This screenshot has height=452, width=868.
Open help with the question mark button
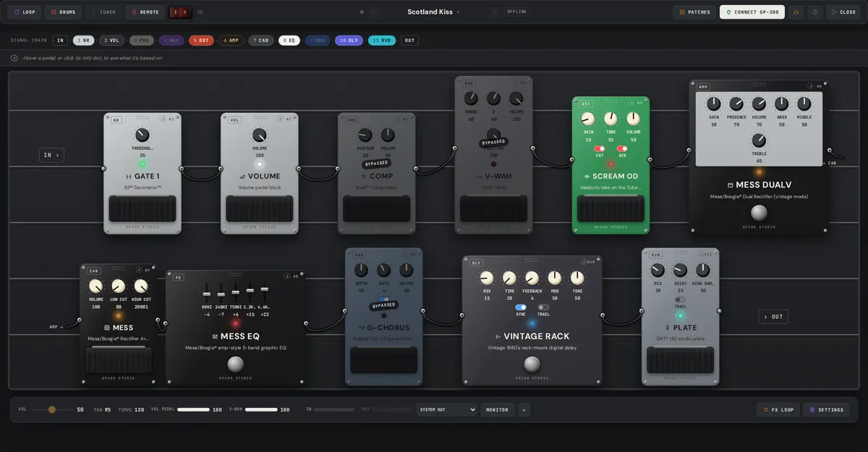pyautogui.click(x=815, y=12)
